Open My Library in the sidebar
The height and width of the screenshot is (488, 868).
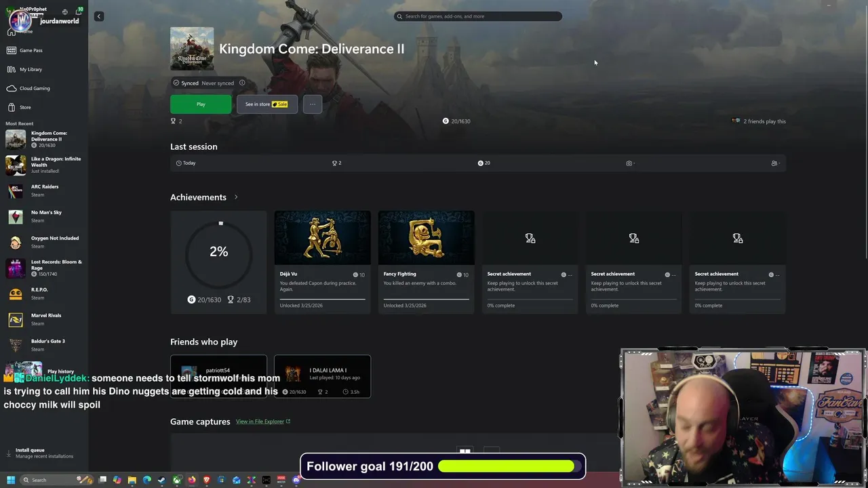pos(24,69)
